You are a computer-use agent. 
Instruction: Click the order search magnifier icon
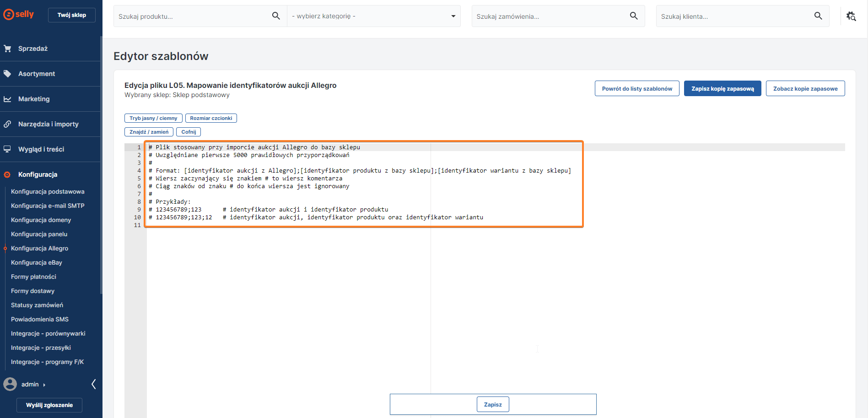point(634,16)
